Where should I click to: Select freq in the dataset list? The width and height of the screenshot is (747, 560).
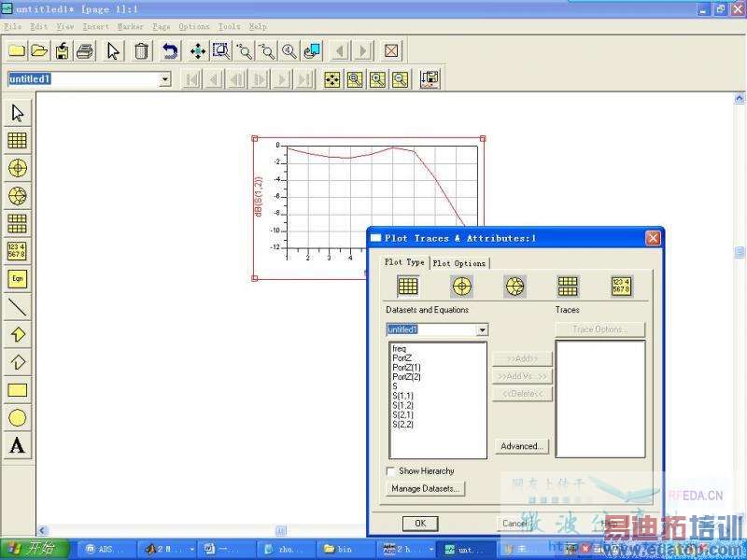click(400, 349)
